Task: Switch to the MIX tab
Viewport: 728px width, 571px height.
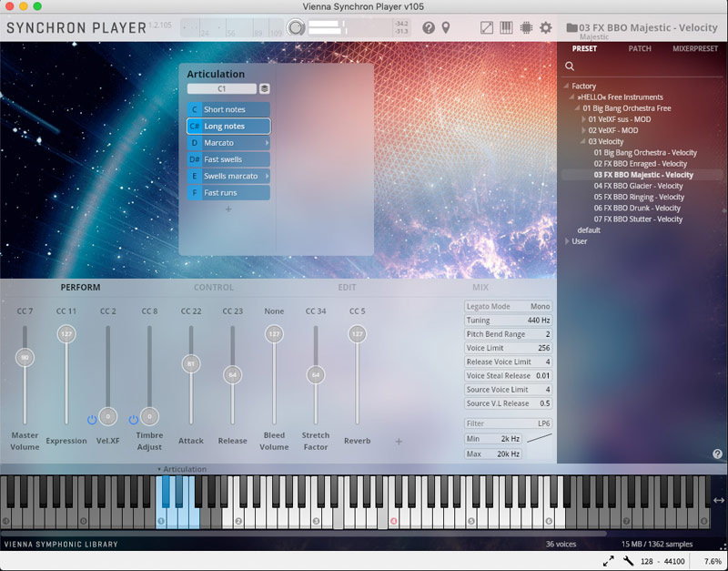Action: [480, 288]
